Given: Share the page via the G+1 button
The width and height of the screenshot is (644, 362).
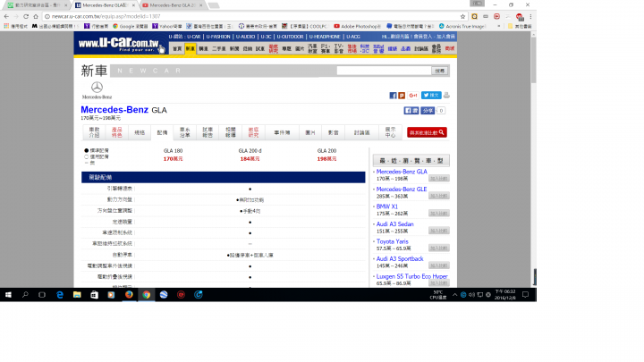Looking at the screenshot, I should point(412,96).
